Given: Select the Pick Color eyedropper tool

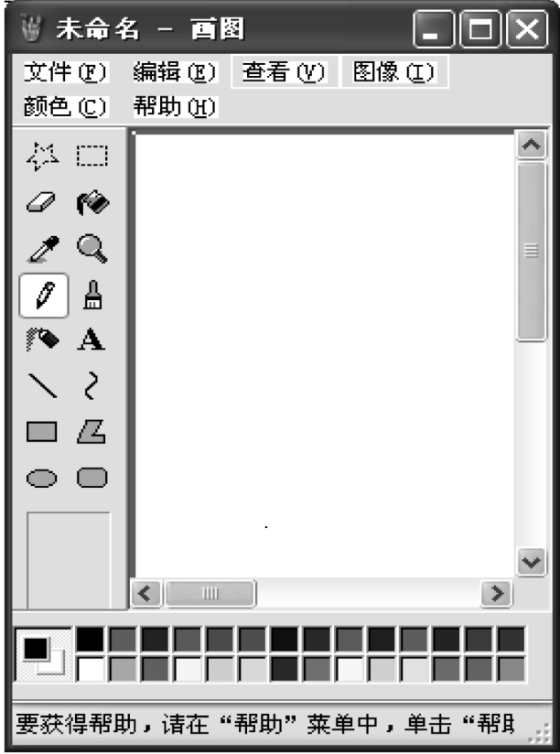Looking at the screenshot, I should tap(43, 249).
